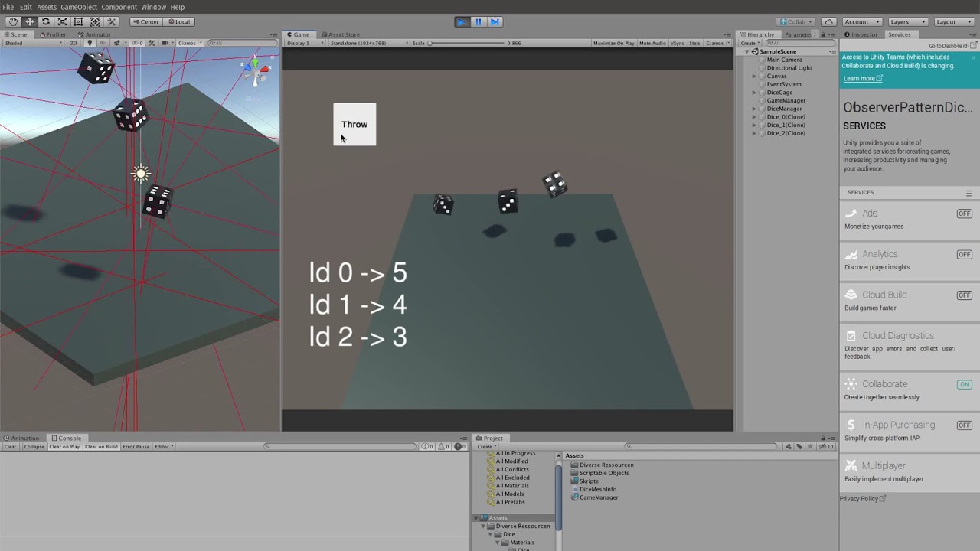Switch to the Inspector tab
Screen dimensions: 980x551
tap(861, 34)
